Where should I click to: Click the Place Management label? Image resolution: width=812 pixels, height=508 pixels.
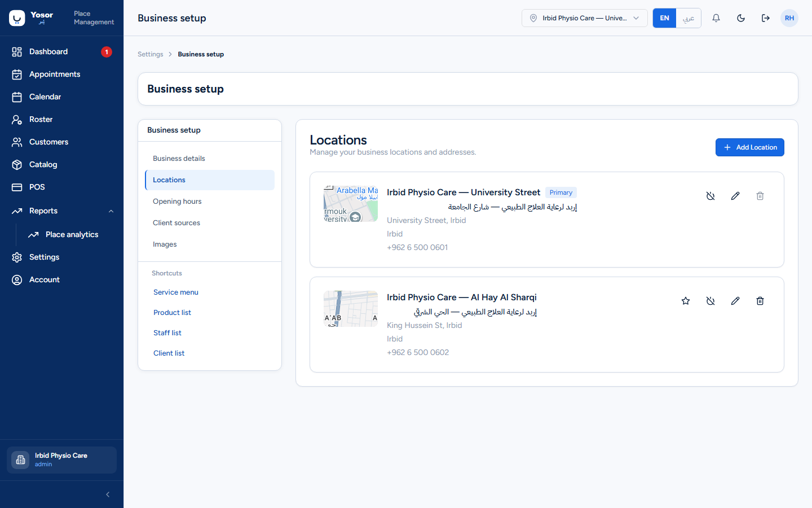[94, 18]
